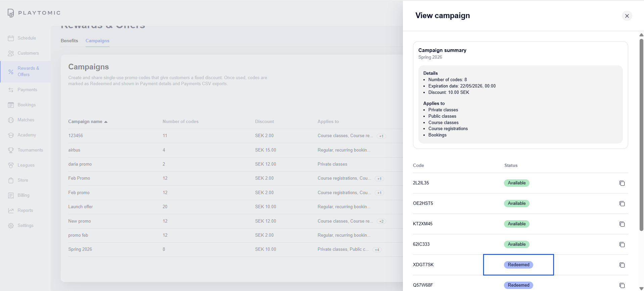The image size is (644, 291).
Task: Expand the +4 tag on Spring 2026 row
Action: (x=377, y=250)
